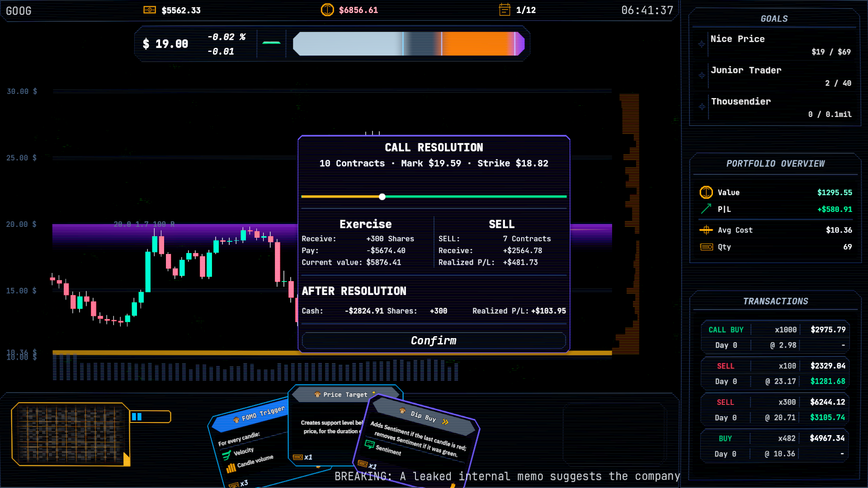The image size is (868, 488).
Task: Open the CALL BUY transaction entry
Action: 775,338
